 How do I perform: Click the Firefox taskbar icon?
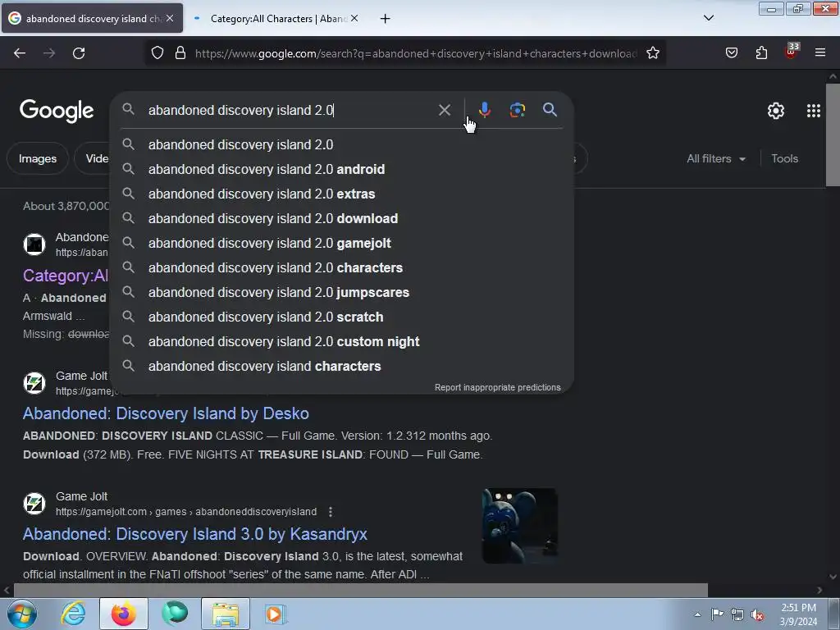123,614
